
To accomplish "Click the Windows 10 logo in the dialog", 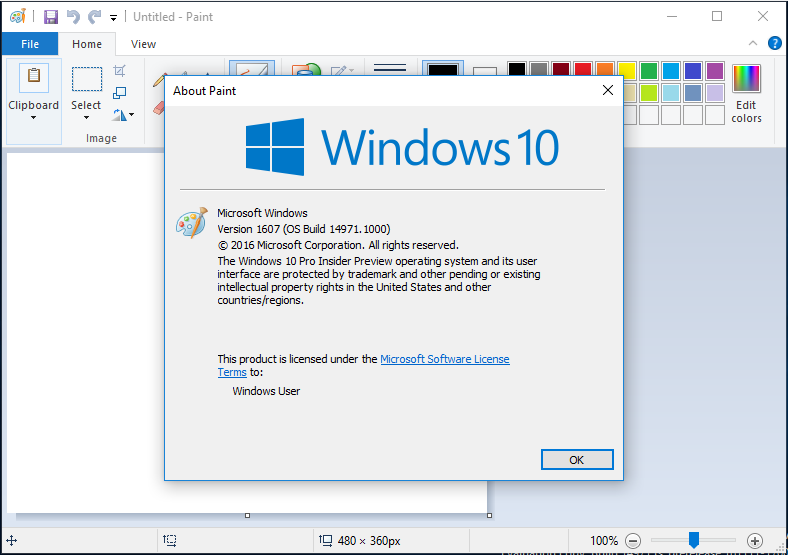I will click(402, 147).
